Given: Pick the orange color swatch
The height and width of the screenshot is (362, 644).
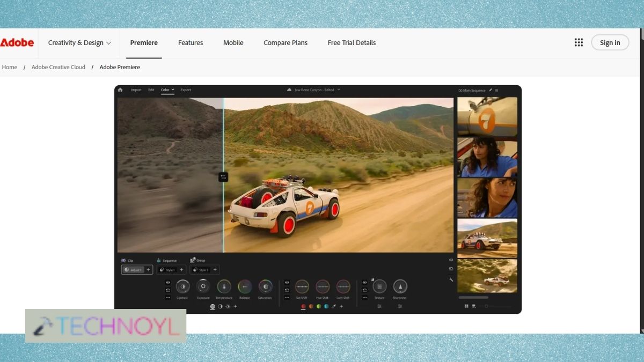Looking at the screenshot, I should click(311, 306).
